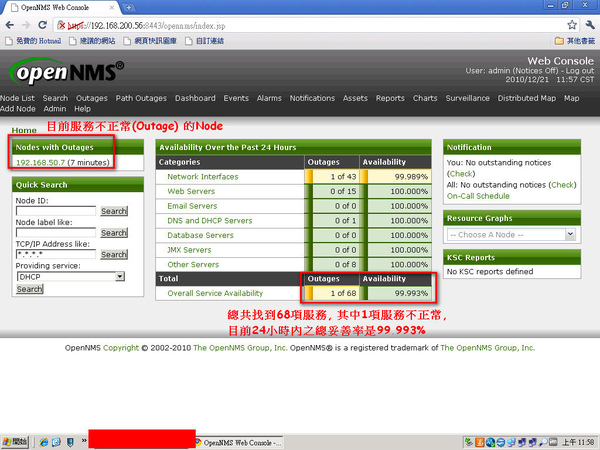Open Web Servers category
This screenshot has width=600, height=450.
click(x=191, y=191)
